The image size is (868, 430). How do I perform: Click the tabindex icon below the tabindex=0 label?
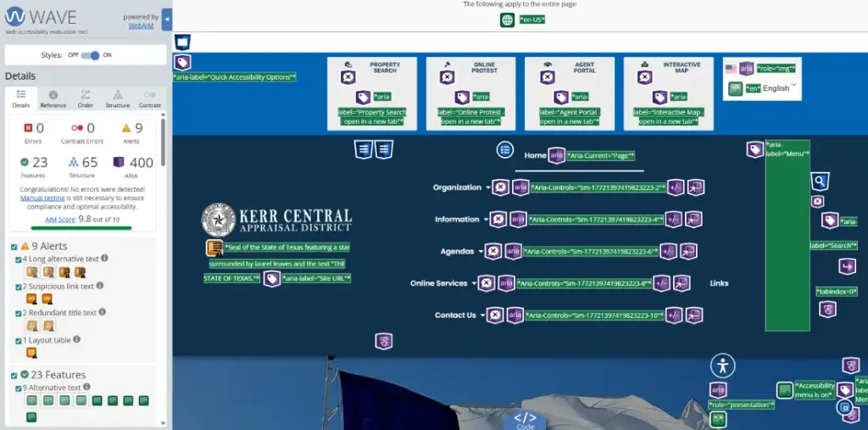point(827,310)
